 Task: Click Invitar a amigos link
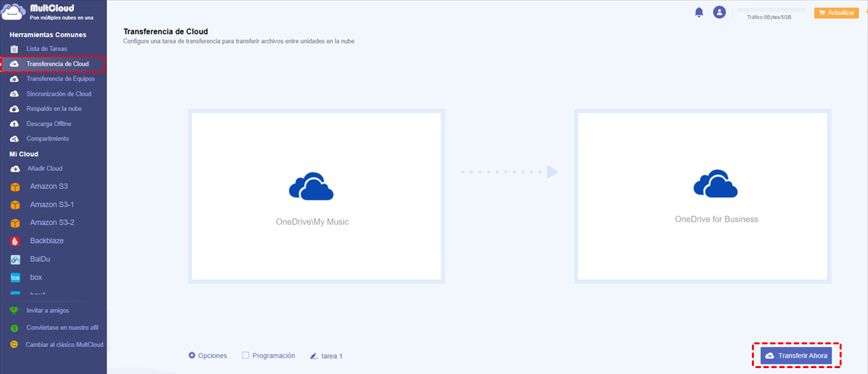[x=47, y=311]
